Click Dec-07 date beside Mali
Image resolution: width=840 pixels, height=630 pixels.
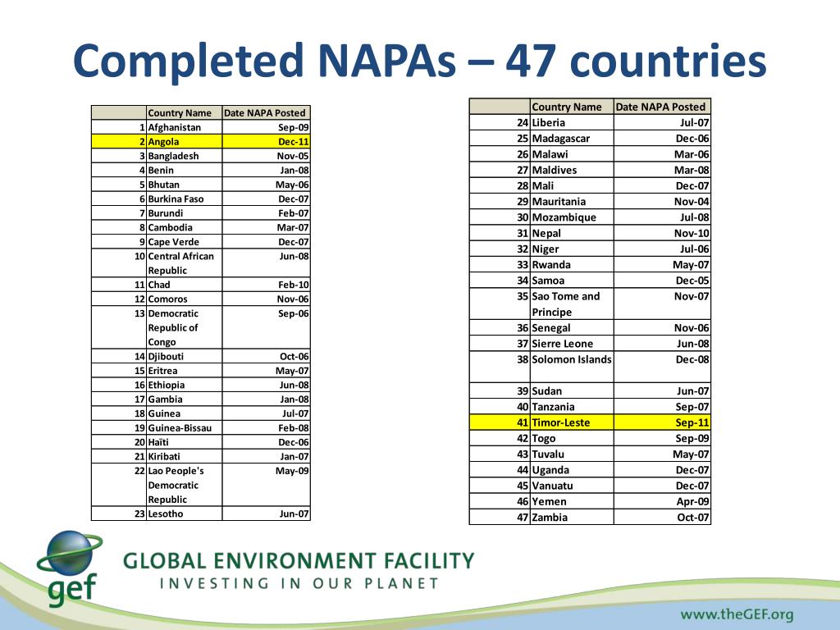(x=662, y=186)
